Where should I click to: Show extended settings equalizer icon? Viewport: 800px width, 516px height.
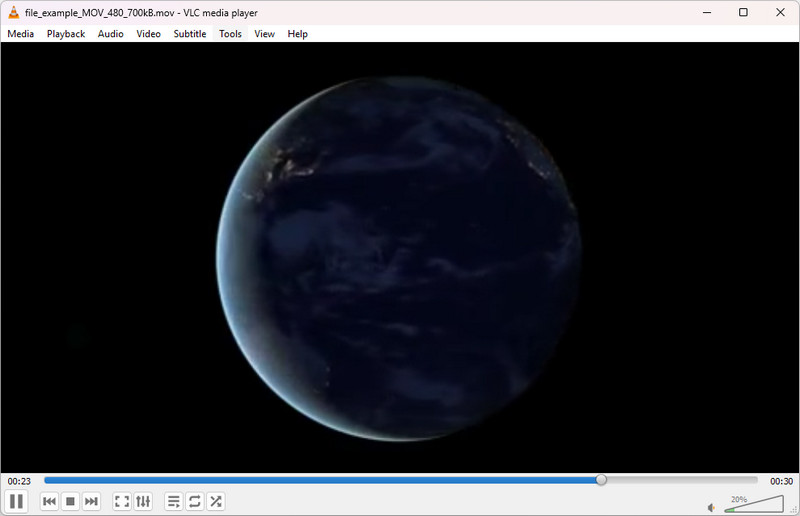(143, 502)
